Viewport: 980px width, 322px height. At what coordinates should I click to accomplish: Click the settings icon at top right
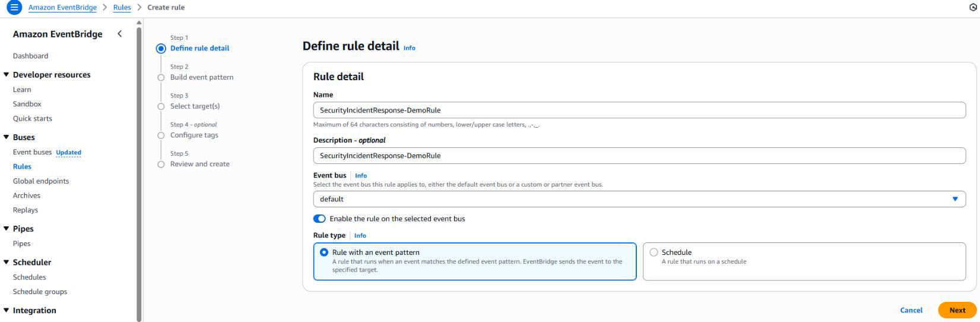pos(972,8)
